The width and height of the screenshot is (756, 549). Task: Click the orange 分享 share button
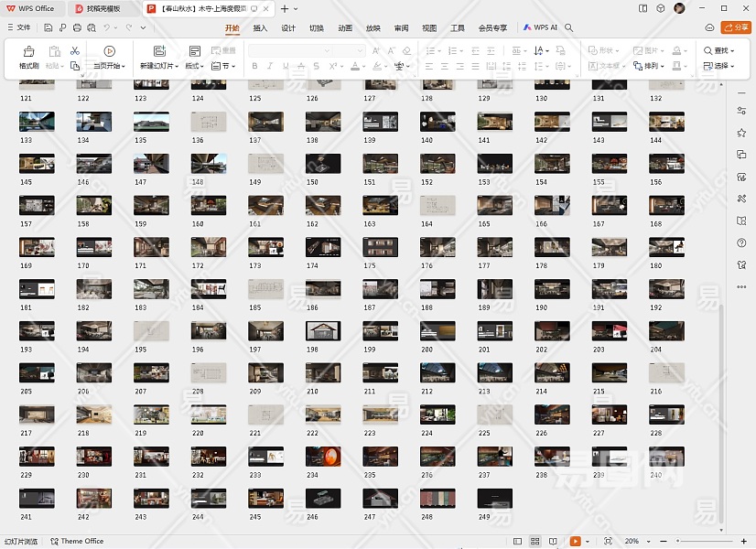point(735,28)
